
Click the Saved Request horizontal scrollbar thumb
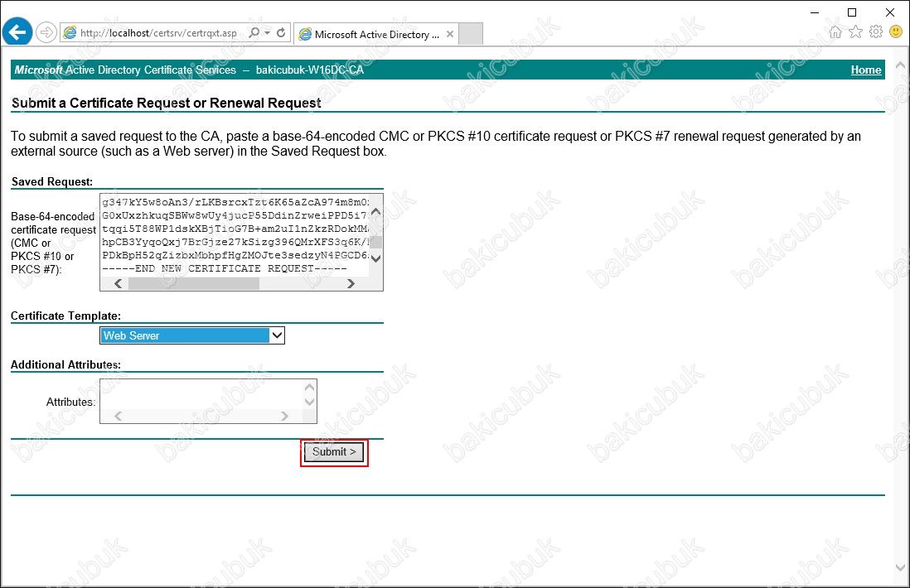194,283
